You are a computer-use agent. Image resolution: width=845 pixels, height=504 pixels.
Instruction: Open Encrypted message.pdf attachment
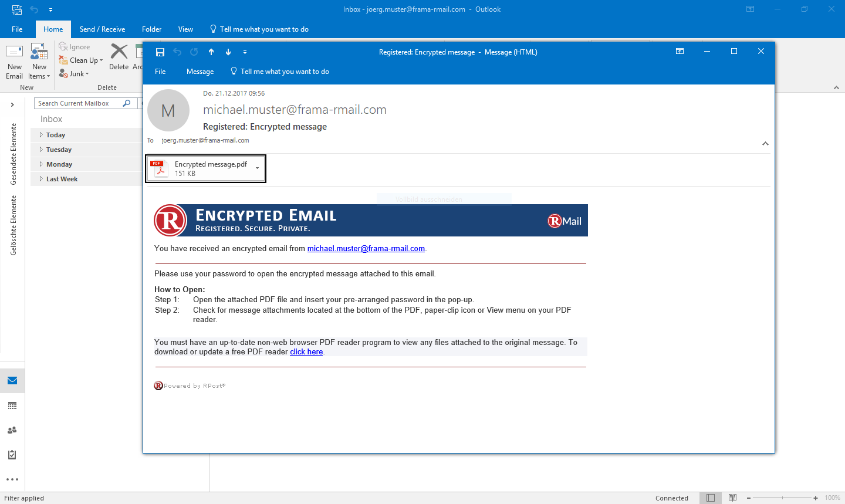[x=205, y=168]
